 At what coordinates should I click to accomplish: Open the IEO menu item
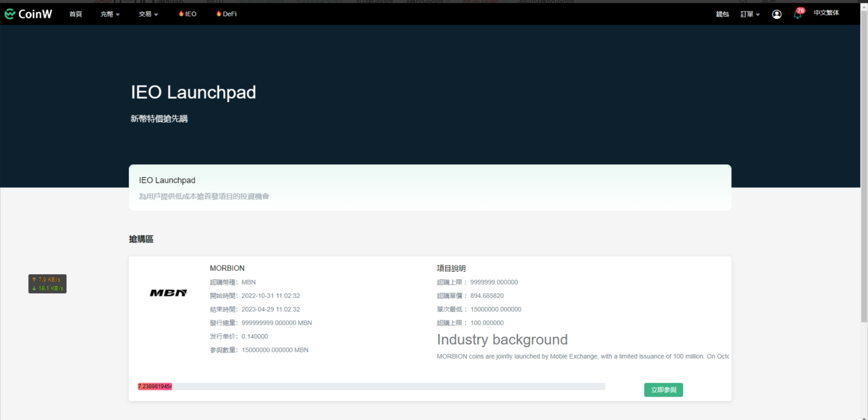(x=187, y=14)
